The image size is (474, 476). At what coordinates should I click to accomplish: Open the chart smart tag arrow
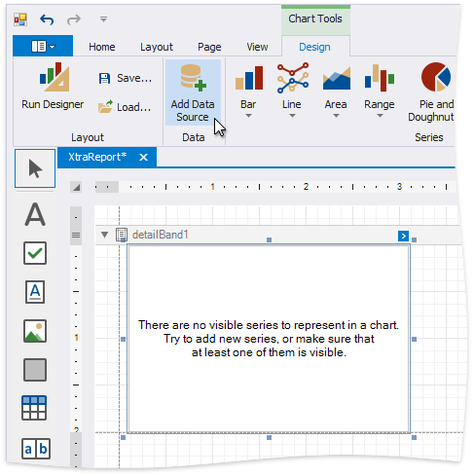click(x=403, y=236)
